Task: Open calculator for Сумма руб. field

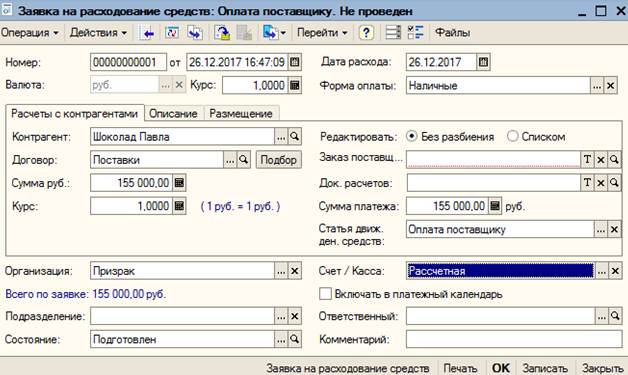Action: point(179,183)
